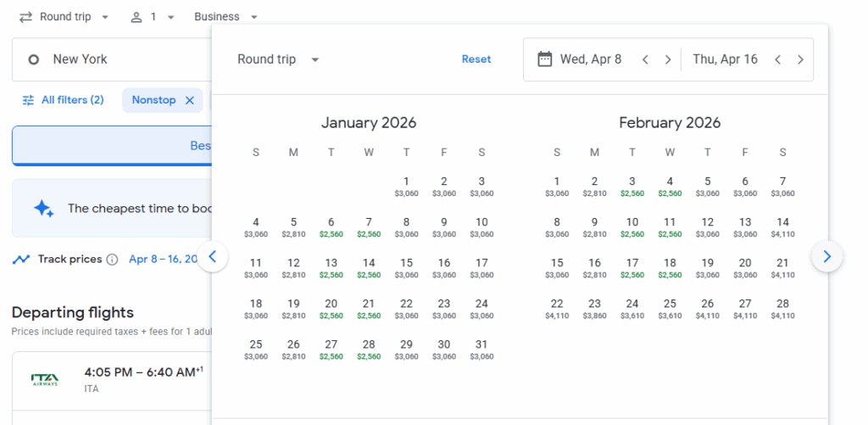Click the Track prices info icon
Screen dimensions: 868x425
click(112, 260)
